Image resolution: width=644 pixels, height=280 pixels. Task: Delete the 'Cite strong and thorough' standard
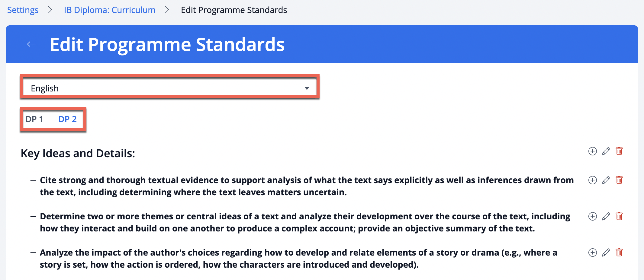point(619,180)
